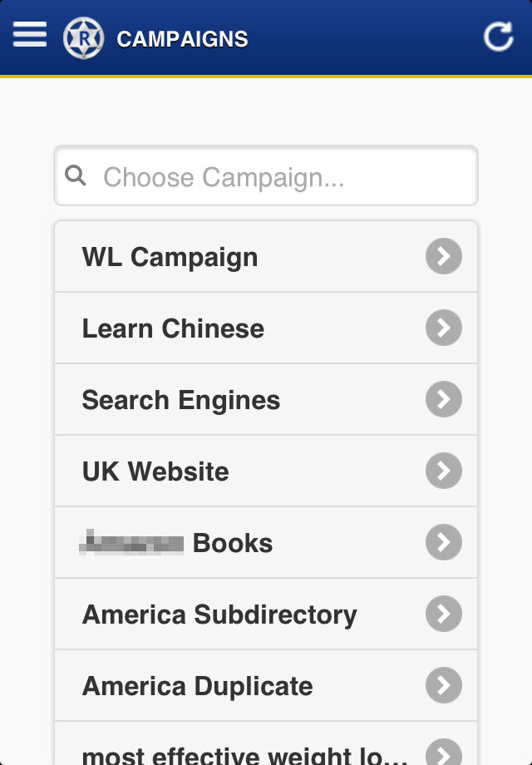Viewport: 532px width, 765px height.
Task: Open the Books campaign row
Action: click(x=177, y=543)
